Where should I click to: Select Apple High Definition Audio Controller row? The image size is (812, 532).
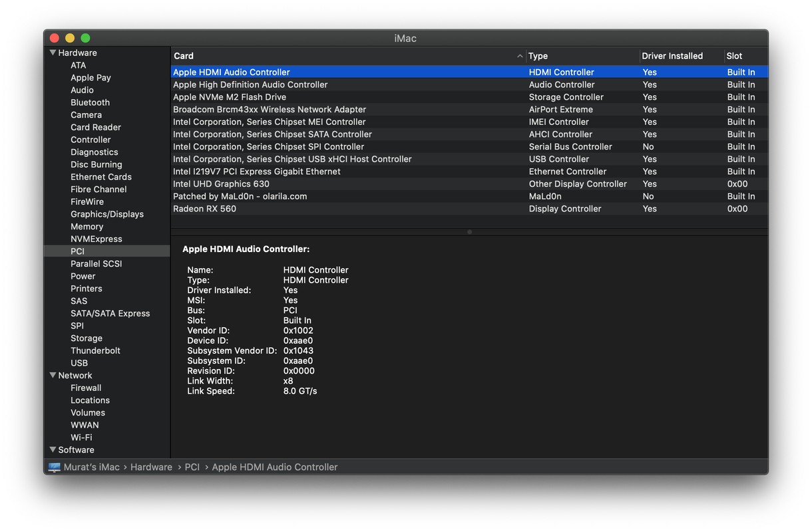coord(469,84)
